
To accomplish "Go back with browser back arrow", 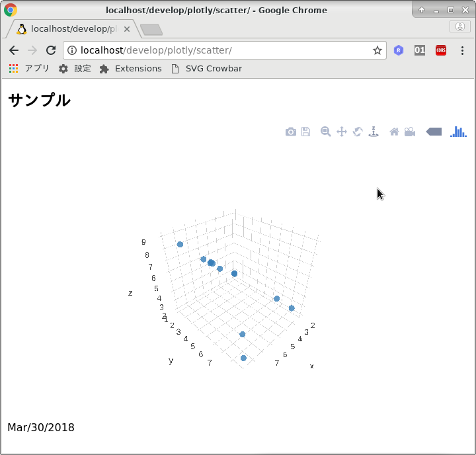I will [x=14, y=50].
